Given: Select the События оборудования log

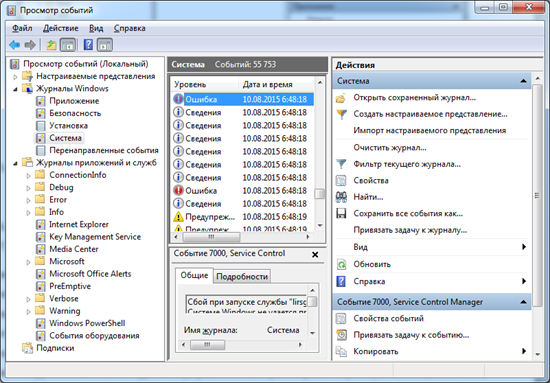Looking at the screenshot, I should (94, 336).
